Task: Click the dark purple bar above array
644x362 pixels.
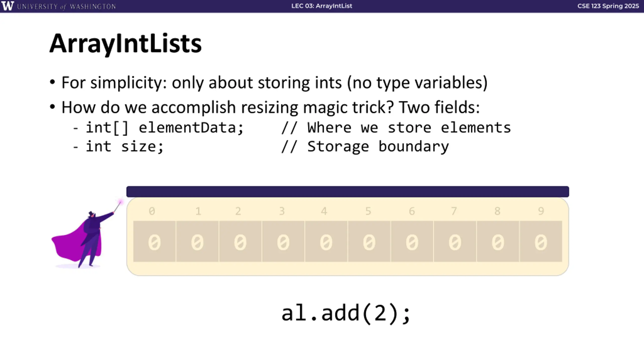Action: click(x=348, y=192)
